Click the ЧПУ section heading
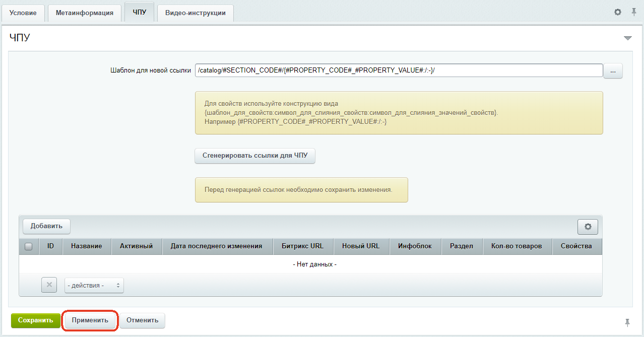Image resolution: width=644 pixels, height=337 pixels. [20, 38]
